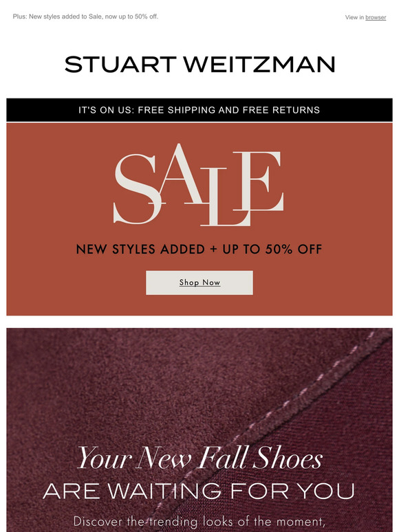Viewport: 399px width, 532px height.
Task: Open the 'Discover the trending looks' text
Action: (x=199, y=521)
